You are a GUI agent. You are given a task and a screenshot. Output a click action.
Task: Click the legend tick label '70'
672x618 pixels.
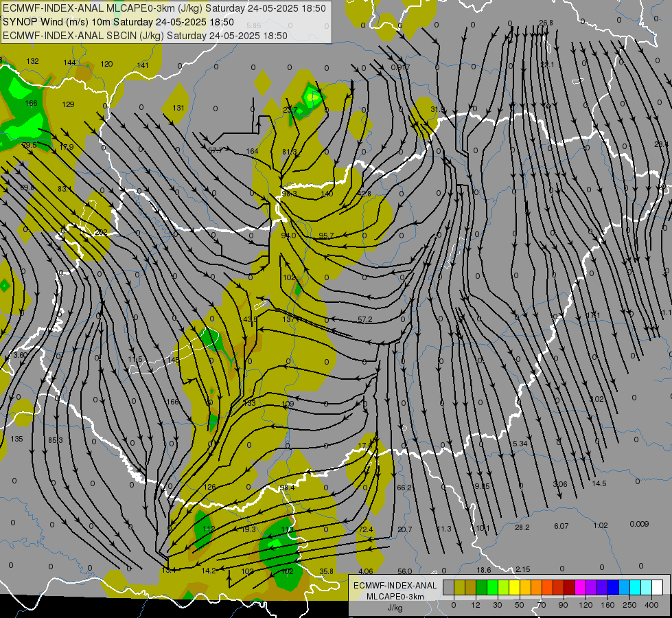(542, 605)
